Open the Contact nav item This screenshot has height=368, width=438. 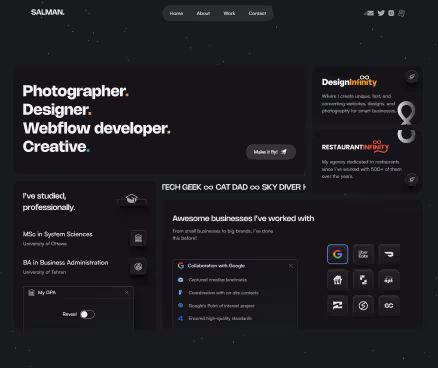(257, 13)
